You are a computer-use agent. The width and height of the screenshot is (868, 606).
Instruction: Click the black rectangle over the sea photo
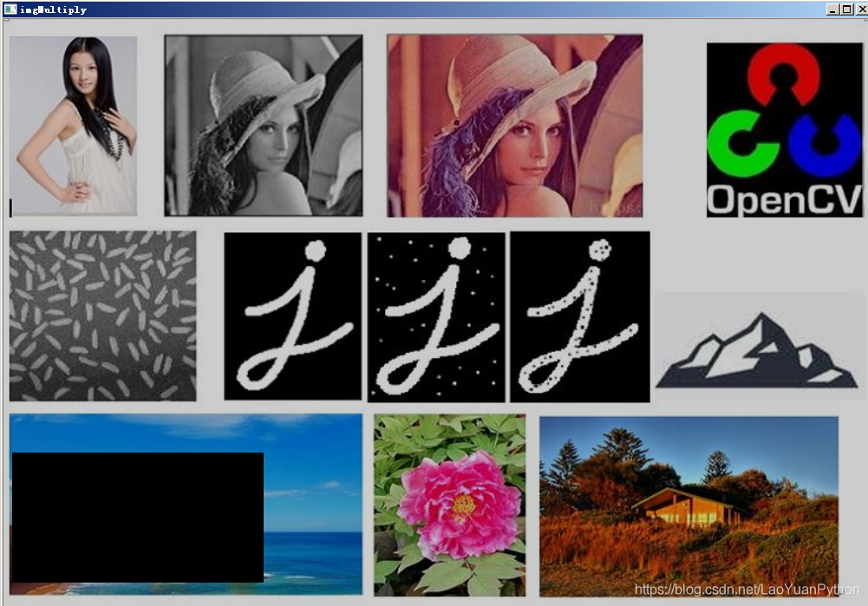click(x=138, y=518)
